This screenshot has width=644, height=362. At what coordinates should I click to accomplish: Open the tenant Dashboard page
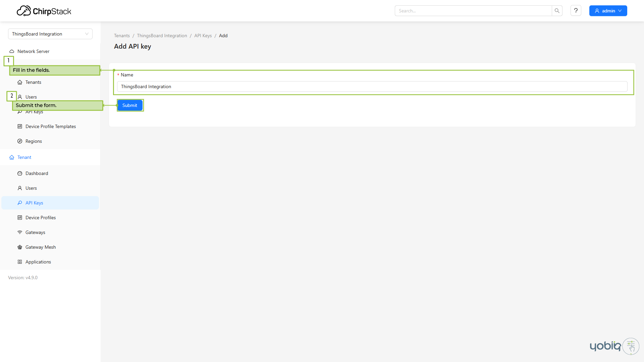[x=50, y=173]
